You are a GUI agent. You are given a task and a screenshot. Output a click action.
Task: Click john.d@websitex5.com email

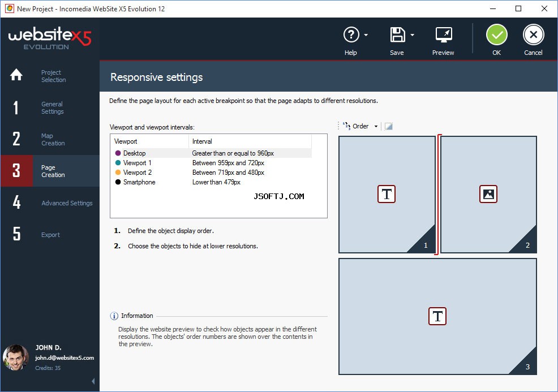point(65,358)
